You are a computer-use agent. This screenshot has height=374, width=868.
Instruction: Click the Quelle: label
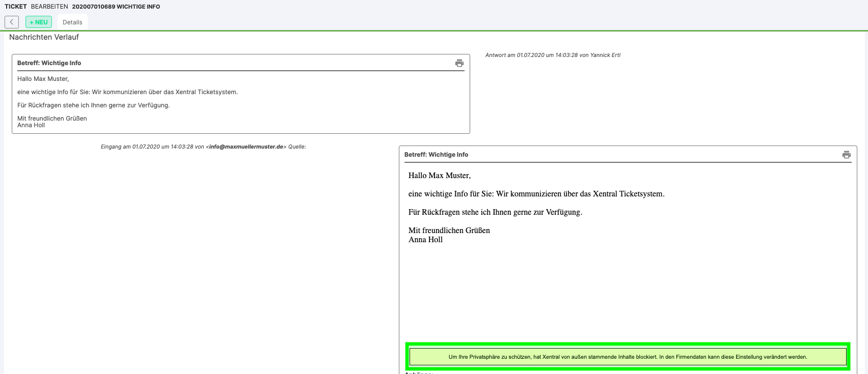[x=297, y=147]
